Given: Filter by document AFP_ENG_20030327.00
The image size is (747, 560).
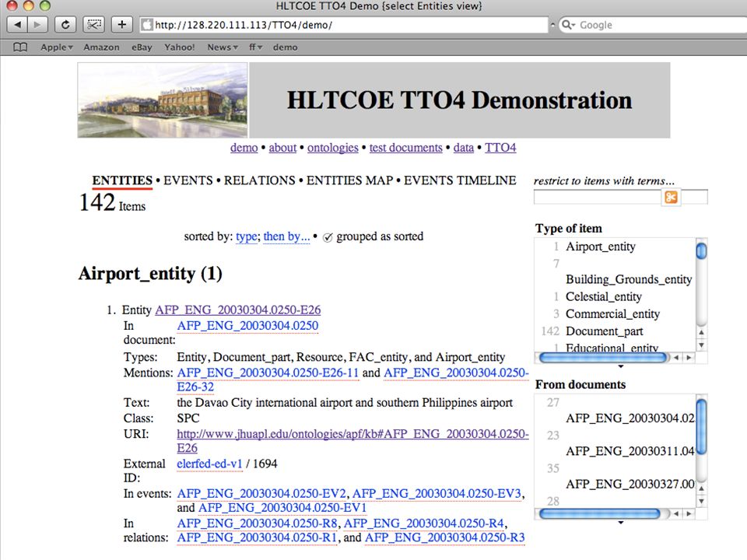Looking at the screenshot, I should tap(630, 484).
